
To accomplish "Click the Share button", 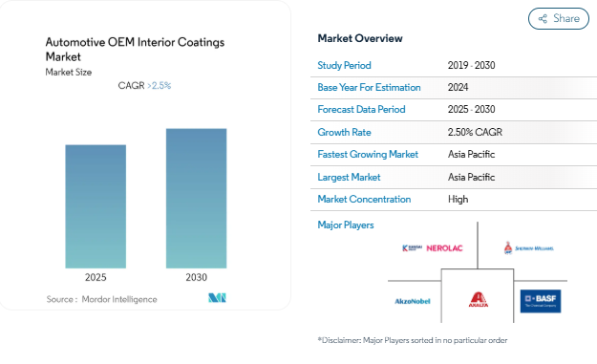I will pyautogui.click(x=558, y=18).
